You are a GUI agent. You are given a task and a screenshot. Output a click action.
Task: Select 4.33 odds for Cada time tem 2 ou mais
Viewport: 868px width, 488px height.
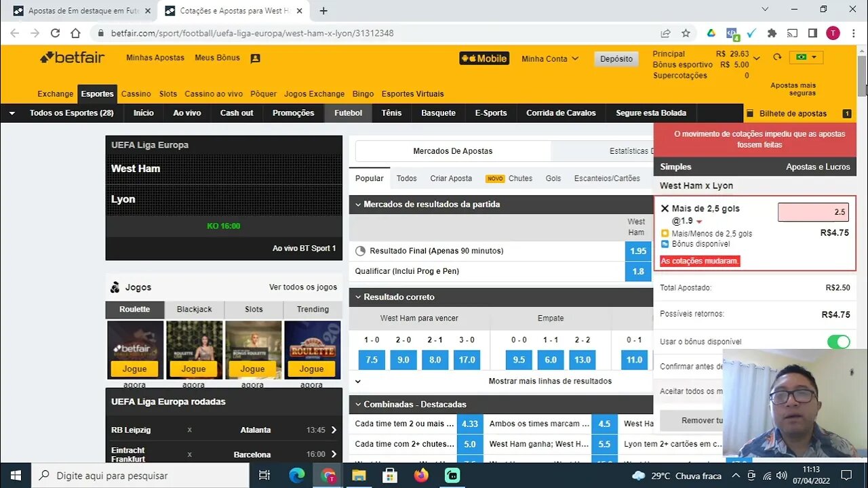click(469, 424)
